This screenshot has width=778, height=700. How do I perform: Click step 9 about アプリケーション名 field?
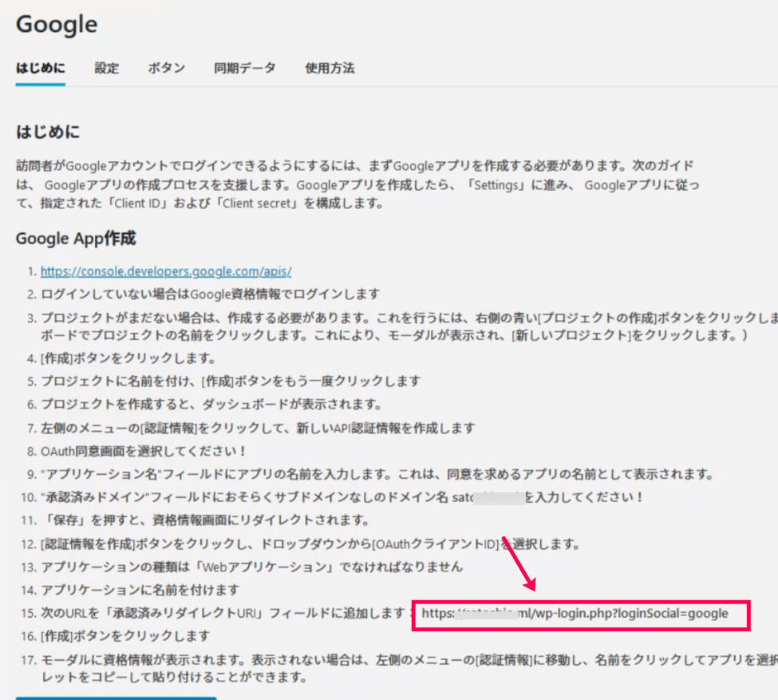pos(377,475)
